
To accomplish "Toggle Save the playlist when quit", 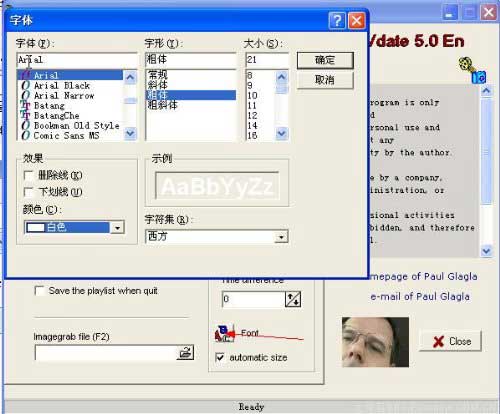I will coord(40,291).
